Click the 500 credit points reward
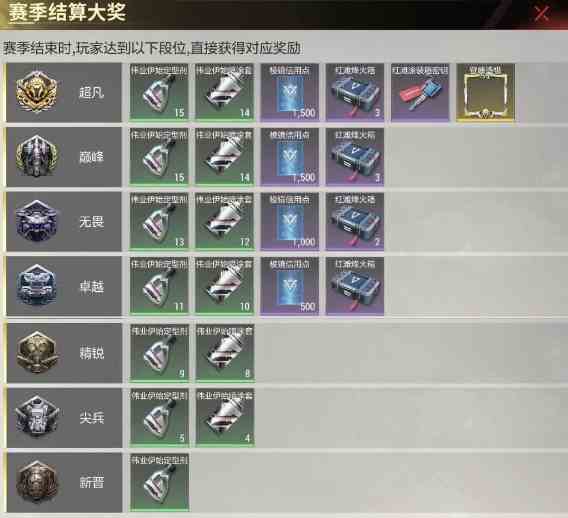The width and height of the screenshot is (568, 518). [x=290, y=286]
